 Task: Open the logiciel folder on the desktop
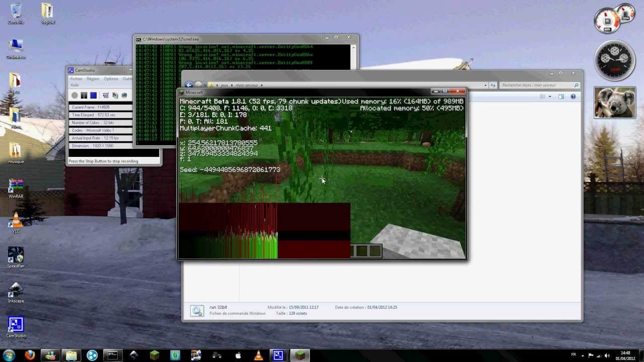[x=48, y=14]
